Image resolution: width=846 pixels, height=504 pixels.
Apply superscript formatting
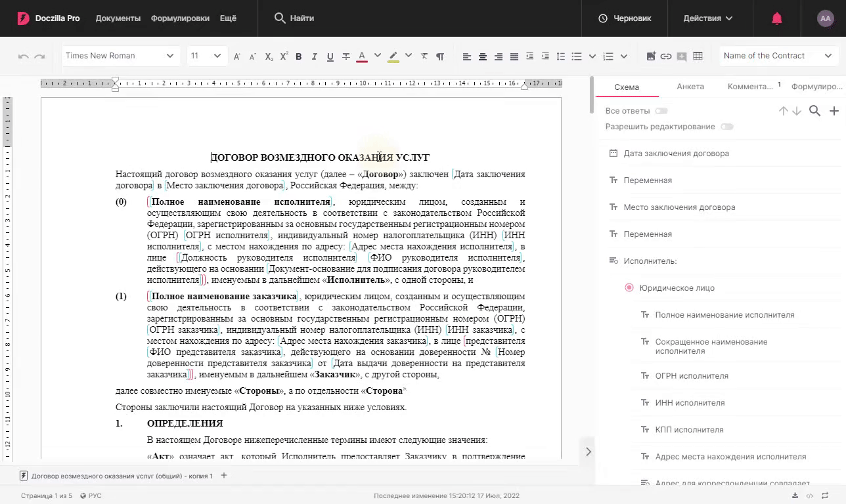point(284,56)
